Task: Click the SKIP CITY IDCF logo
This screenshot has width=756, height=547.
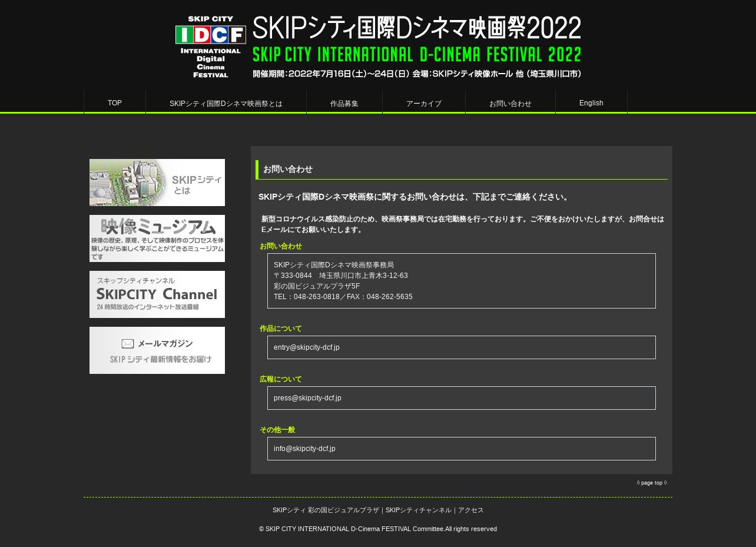Action: point(210,47)
